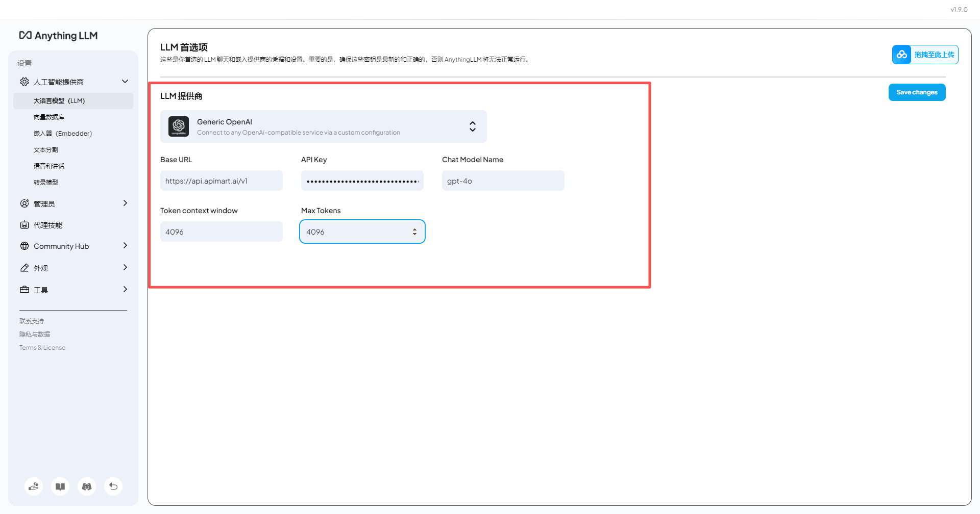Collapse the 人工智能提供商 section
Viewport: 980px width, 514px height.
pos(125,81)
